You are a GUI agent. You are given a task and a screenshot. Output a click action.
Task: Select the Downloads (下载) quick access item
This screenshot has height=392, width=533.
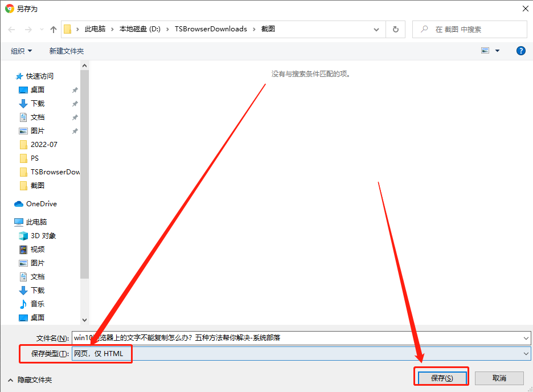point(38,103)
